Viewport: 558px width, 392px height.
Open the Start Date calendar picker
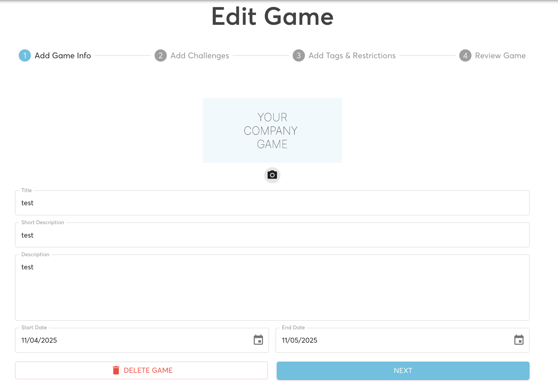258,340
